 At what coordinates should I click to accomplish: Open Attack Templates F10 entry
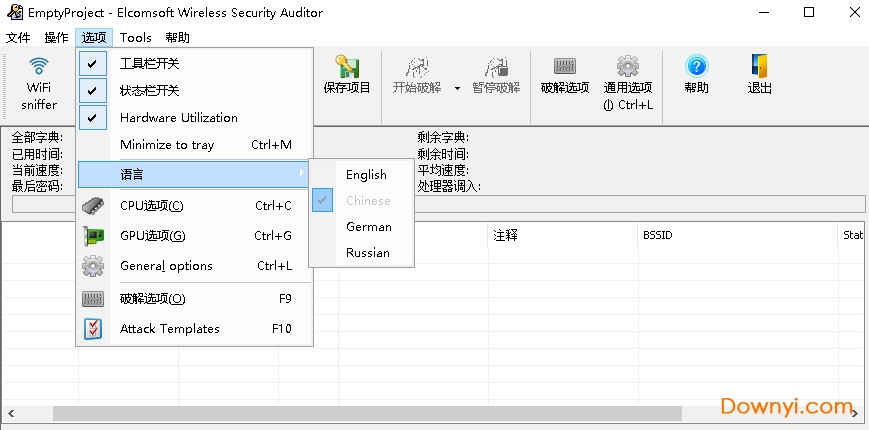tap(195, 329)
